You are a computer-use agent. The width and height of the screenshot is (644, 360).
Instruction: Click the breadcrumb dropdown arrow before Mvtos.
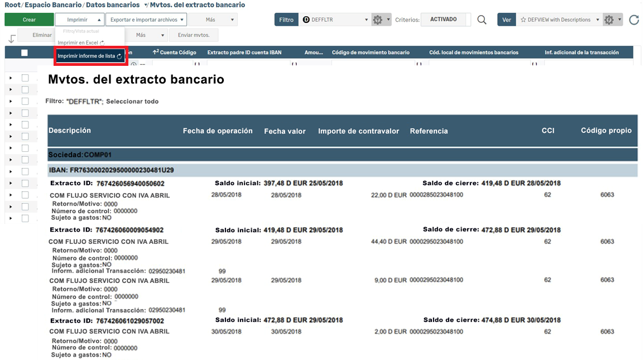(x=146, y=5)
